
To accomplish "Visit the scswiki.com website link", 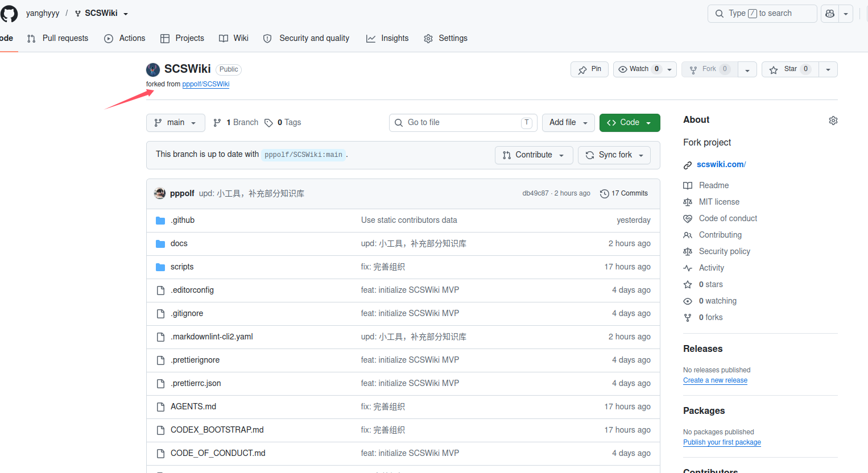I will tap(721, 164).
